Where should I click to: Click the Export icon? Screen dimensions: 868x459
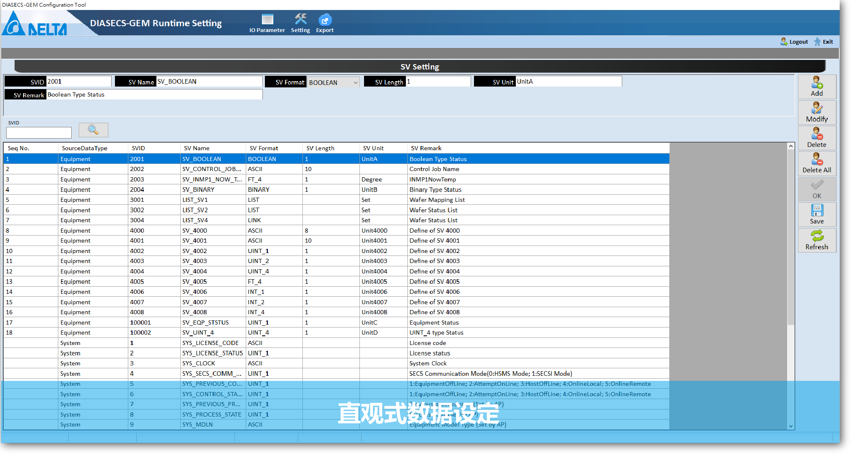coord(324,20)
